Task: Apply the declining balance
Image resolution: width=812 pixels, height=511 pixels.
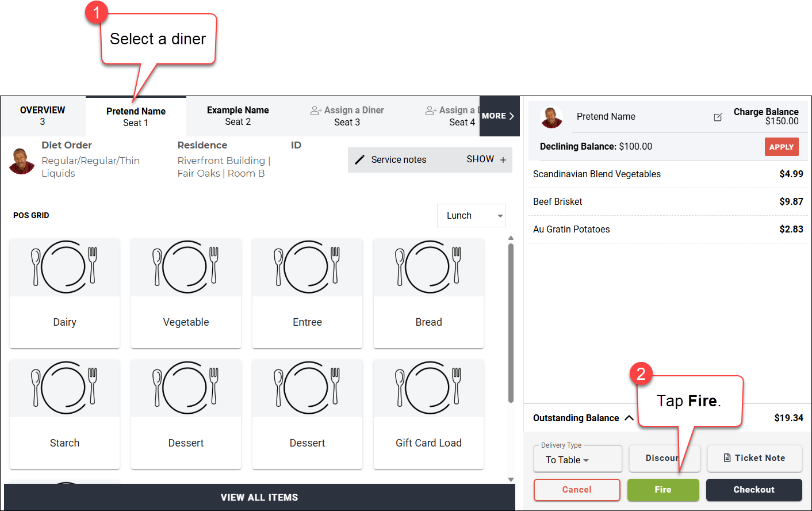Action: pyautogui.click(x=782, y=147)
